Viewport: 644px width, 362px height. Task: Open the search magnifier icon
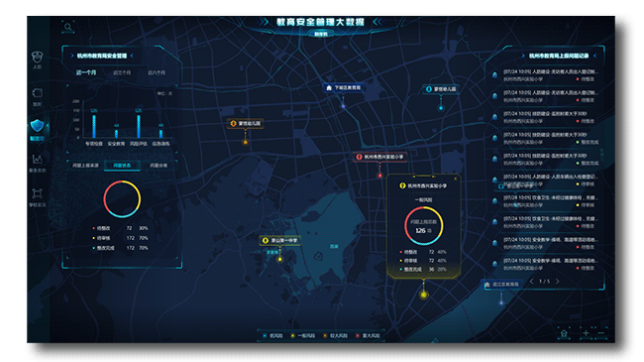[67, 27]
